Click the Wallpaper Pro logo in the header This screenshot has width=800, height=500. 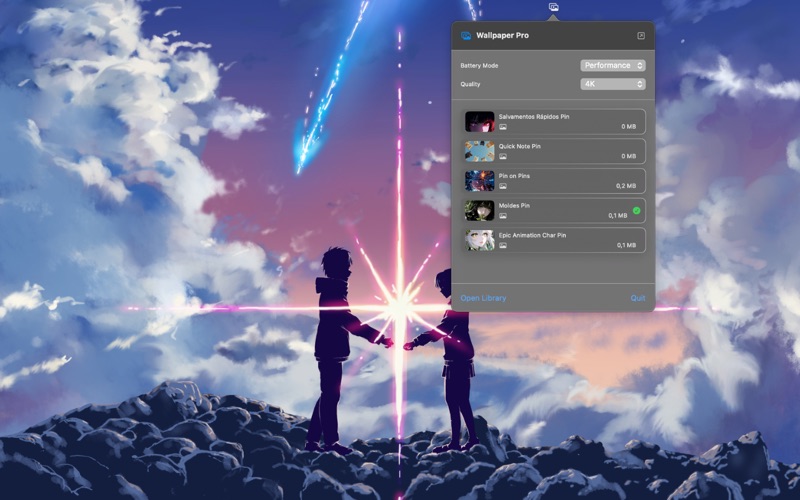tap(465, 36)
